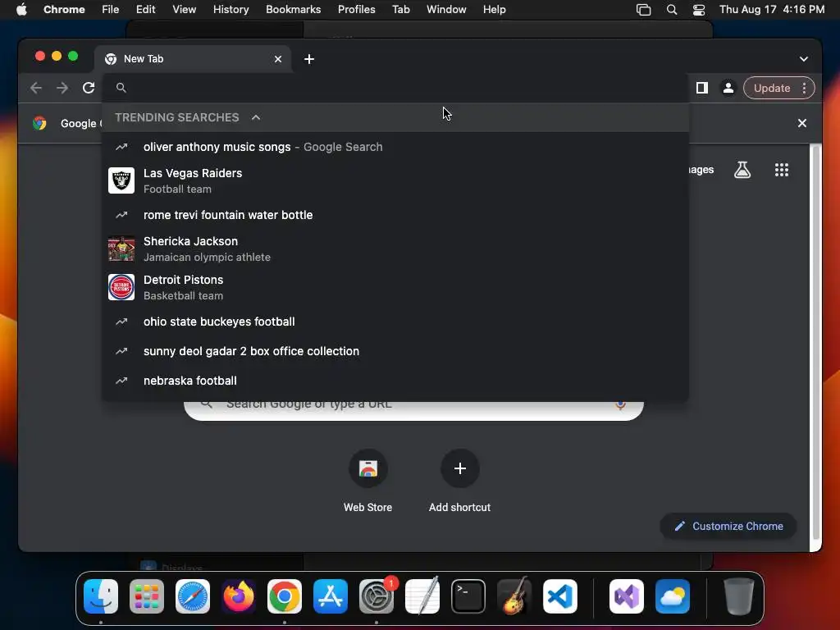
Task: Select the nebraska football suggestion
Action: click(395, 381)
